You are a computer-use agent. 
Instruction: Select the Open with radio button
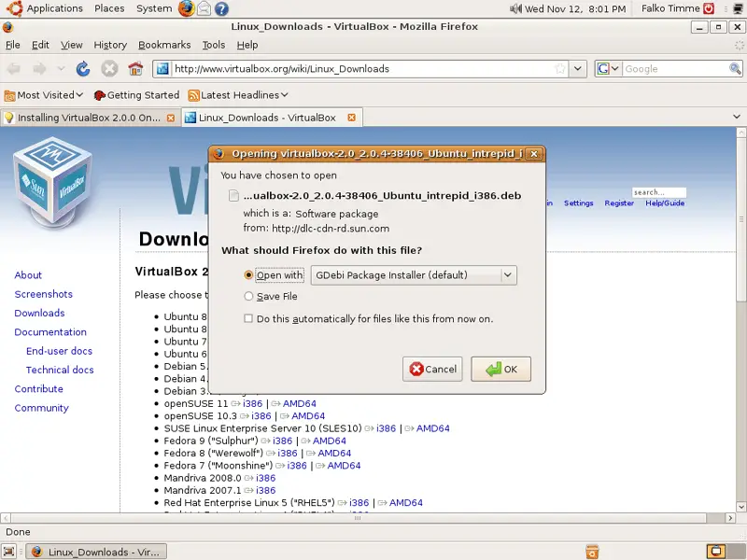[x=248, y=275]
